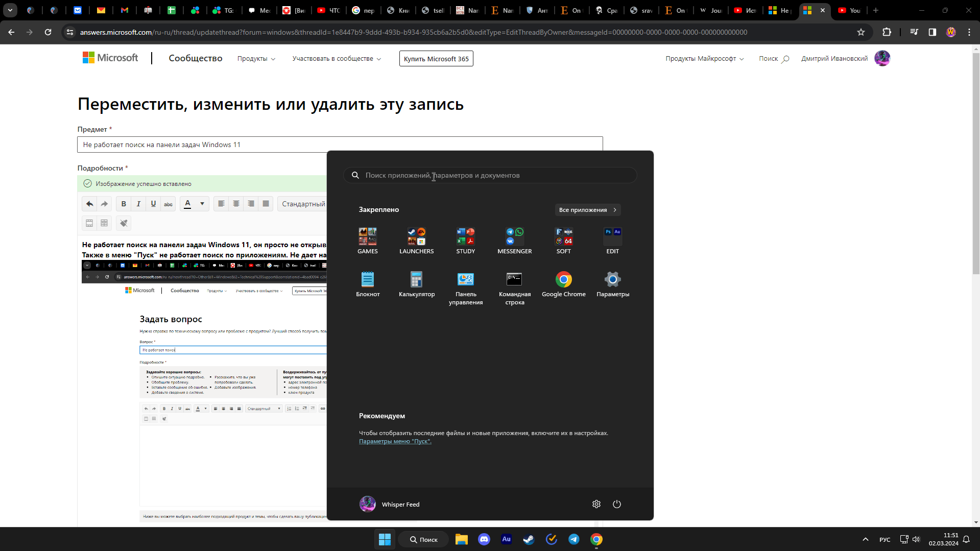
Task: Open the LAUNCHERS folder in Start menu
Action: tap(416, 241)
